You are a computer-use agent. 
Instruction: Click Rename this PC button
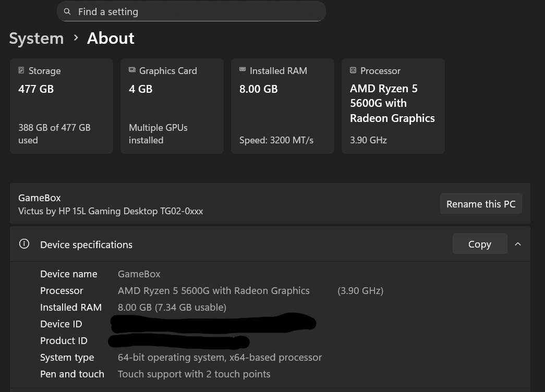[481, 204]
